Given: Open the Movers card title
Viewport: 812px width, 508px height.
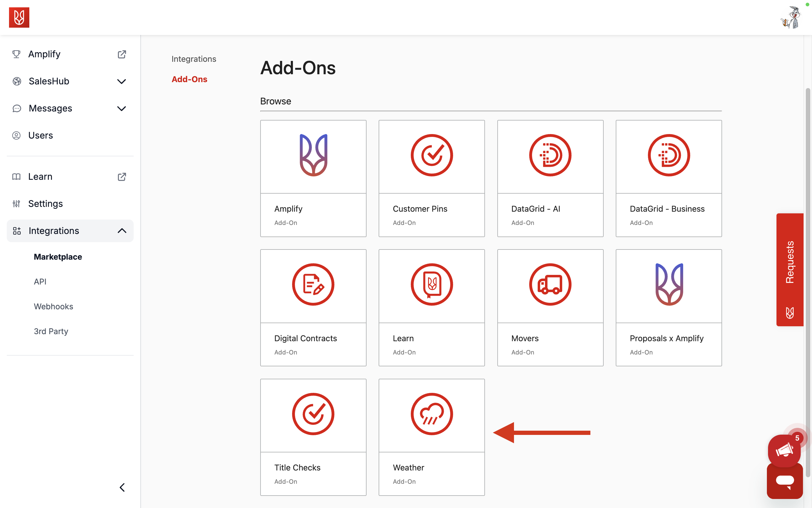Looking at the screenshot, I should click(x=525, y=338).
